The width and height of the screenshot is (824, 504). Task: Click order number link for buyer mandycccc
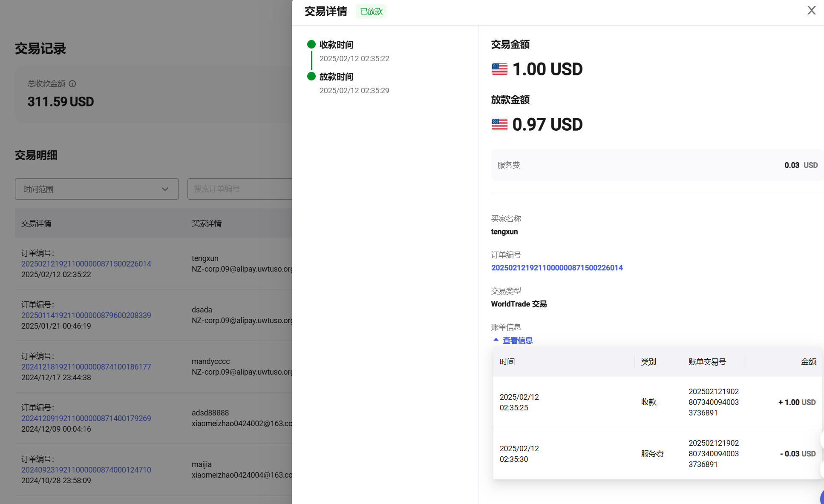[x=86, y=367]
